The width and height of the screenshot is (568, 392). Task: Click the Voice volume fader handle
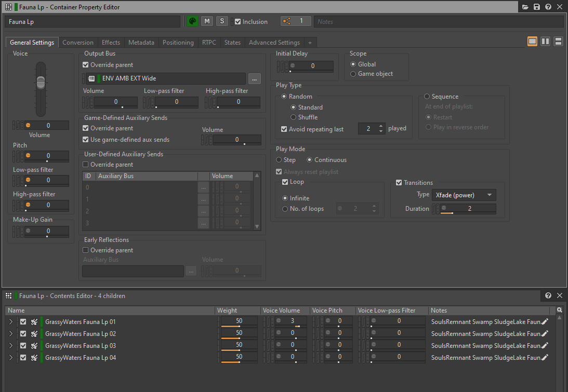[x=41, y=82]
